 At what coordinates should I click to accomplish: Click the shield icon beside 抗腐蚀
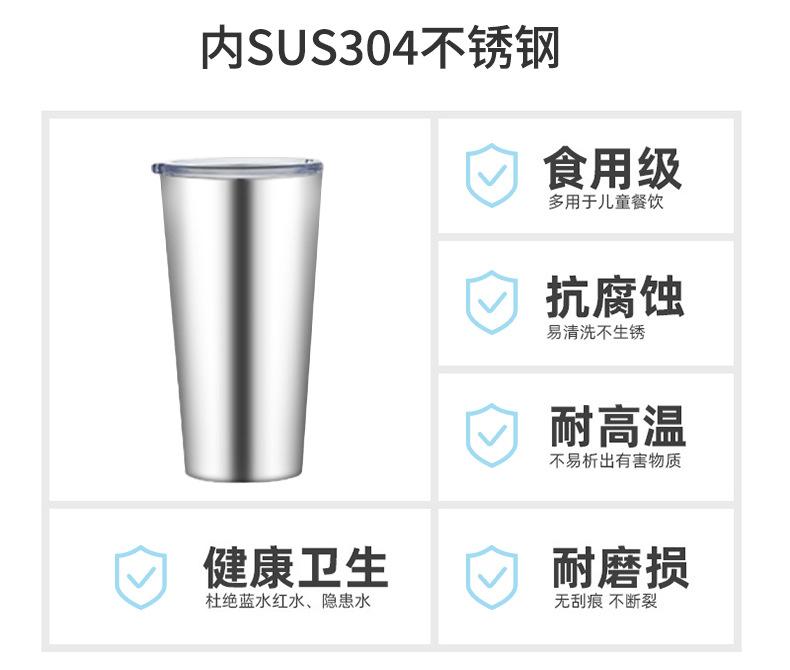pos(492,302)
